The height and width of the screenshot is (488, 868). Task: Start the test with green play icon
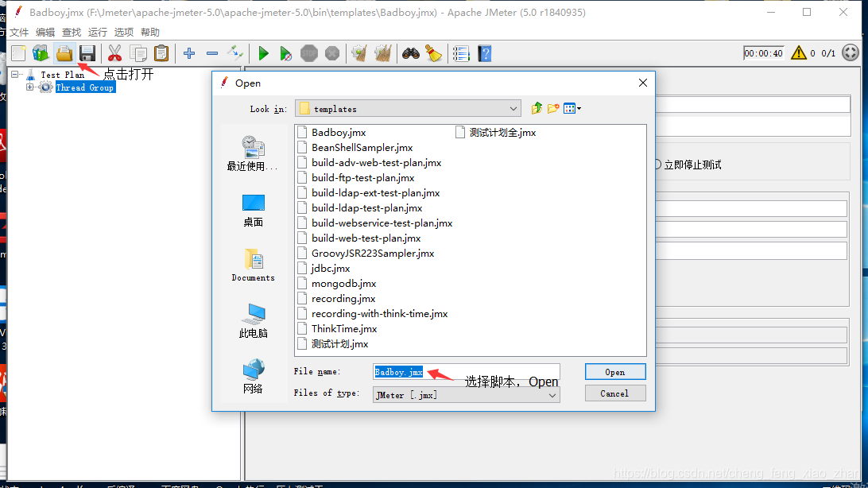click(x=264, y=54)
